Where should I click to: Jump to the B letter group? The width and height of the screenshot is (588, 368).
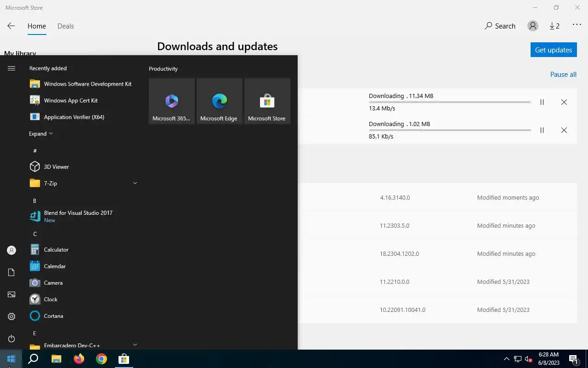pos(34,201)
